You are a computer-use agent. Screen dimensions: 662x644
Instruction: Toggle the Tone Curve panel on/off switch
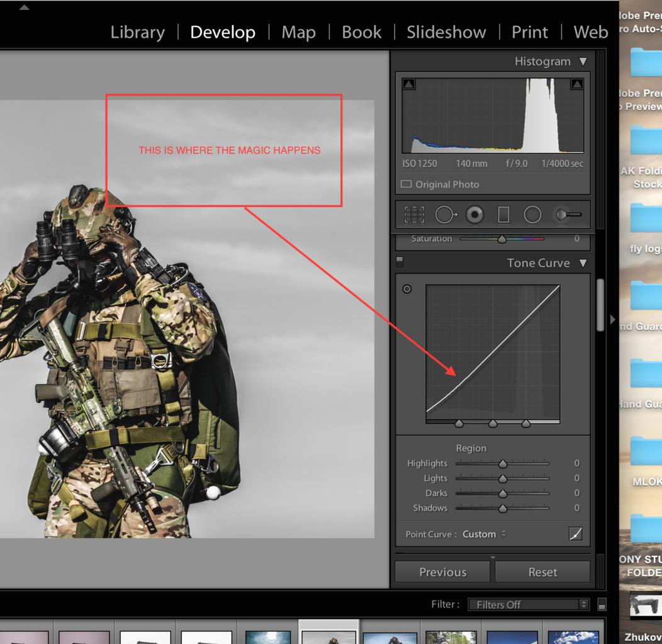(x=400, y=263)
